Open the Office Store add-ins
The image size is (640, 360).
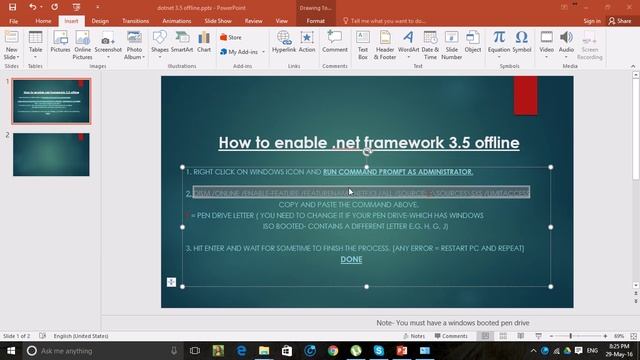pyautogui.click(x=231, y=37)
